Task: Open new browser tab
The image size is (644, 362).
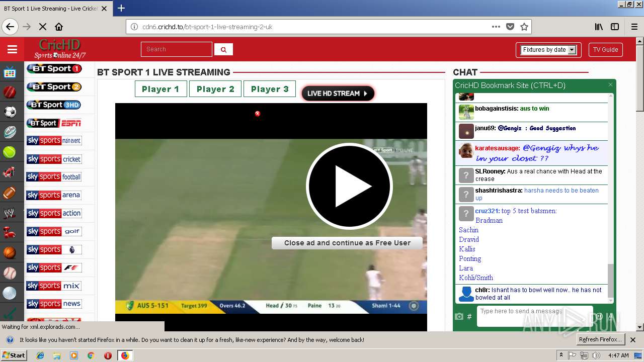Action: point(121,8)
